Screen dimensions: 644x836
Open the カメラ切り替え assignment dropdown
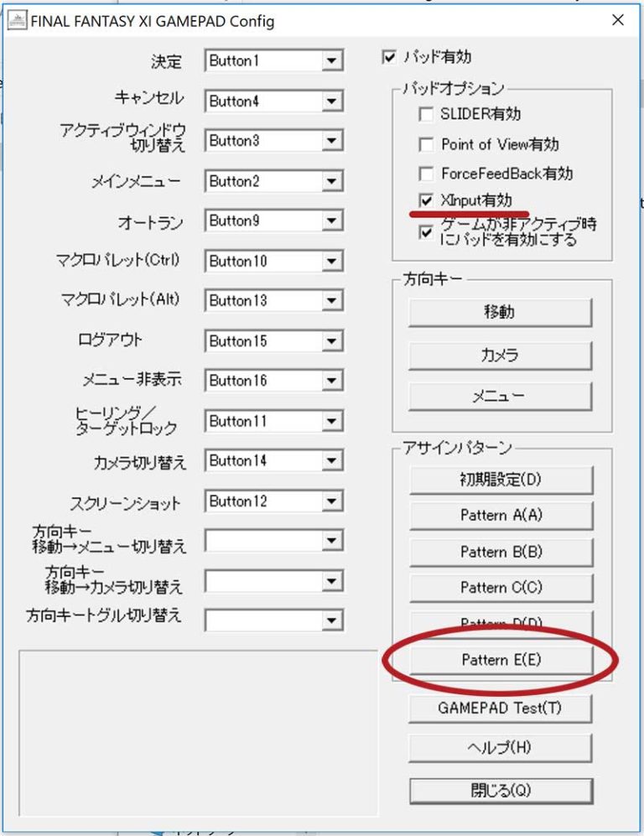[334, 460]
